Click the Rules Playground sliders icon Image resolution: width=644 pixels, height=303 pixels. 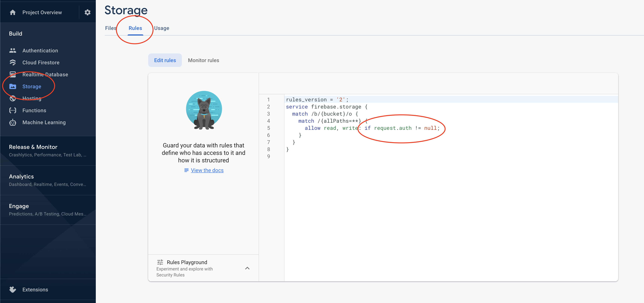[160, 262]
